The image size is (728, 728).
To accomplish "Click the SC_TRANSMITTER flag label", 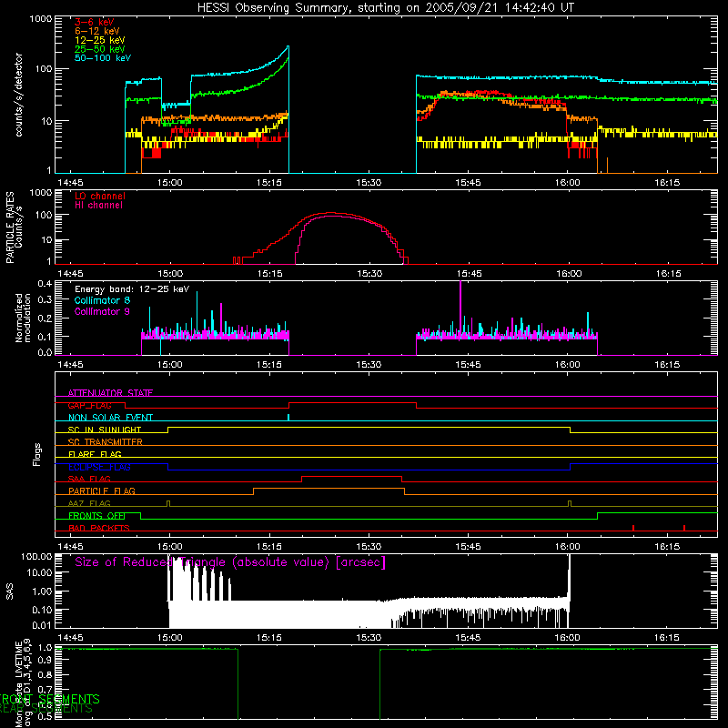I will (105, 441).
